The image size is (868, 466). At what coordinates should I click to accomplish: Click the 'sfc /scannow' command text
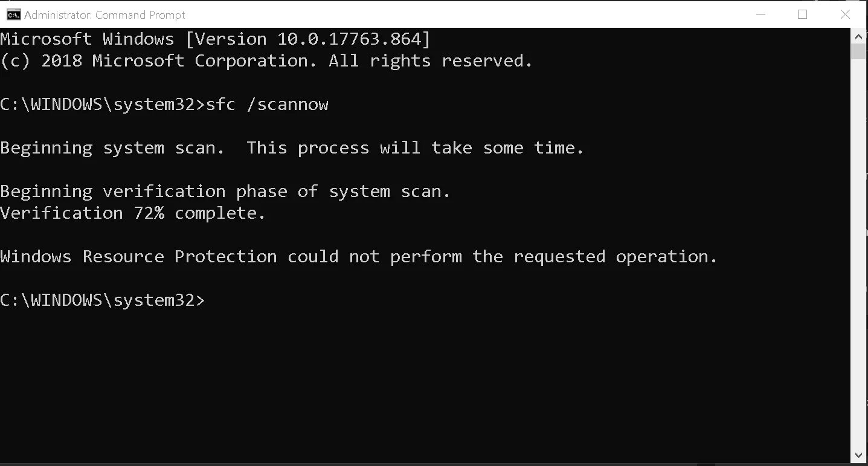pyautogui.click(x=267, y=105)
